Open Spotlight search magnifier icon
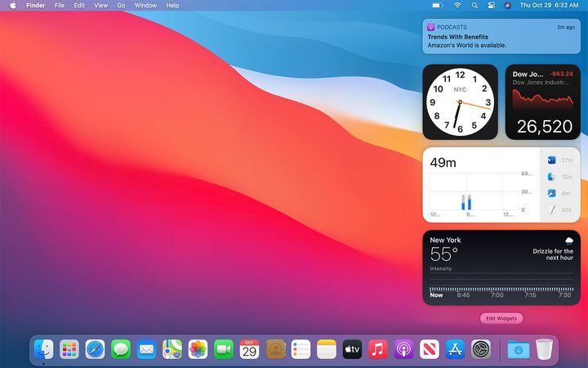 click(474, 5)
